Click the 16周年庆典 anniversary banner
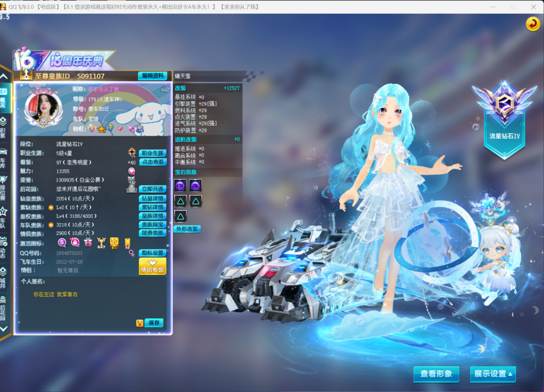This screenshot has width=544, height=392. [x=64, y=59]
